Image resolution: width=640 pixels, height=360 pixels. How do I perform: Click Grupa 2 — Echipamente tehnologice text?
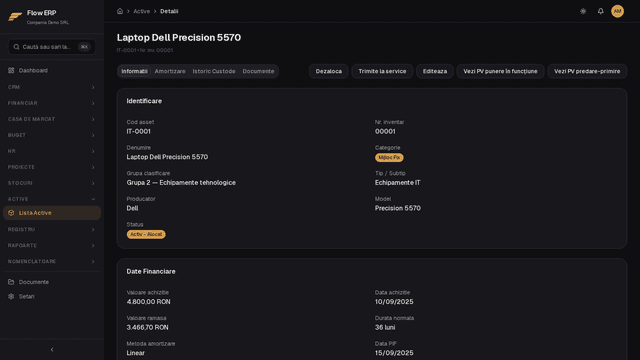point(181,183)
